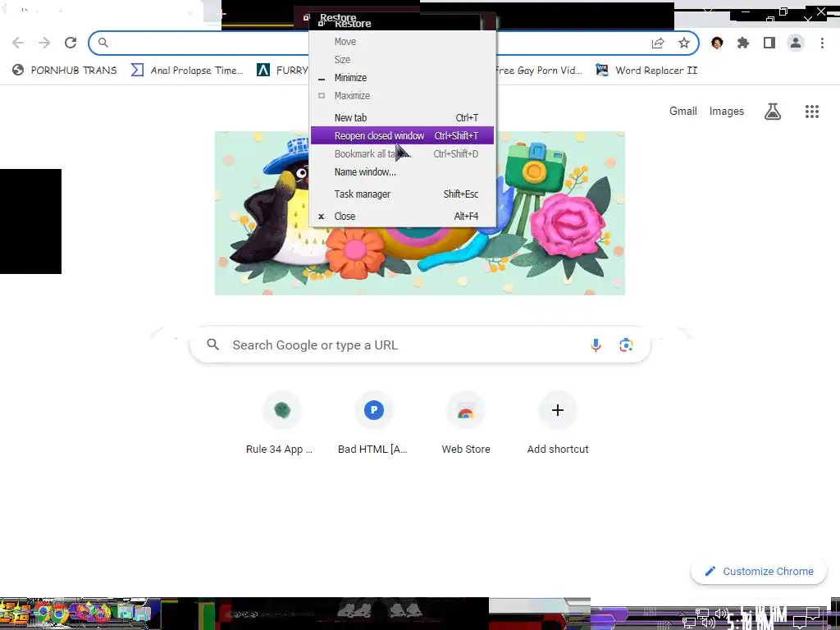840x630 pixels.
Task: Click the network icon in system tray
Action: pyautogui.click(x=702, y=614)
